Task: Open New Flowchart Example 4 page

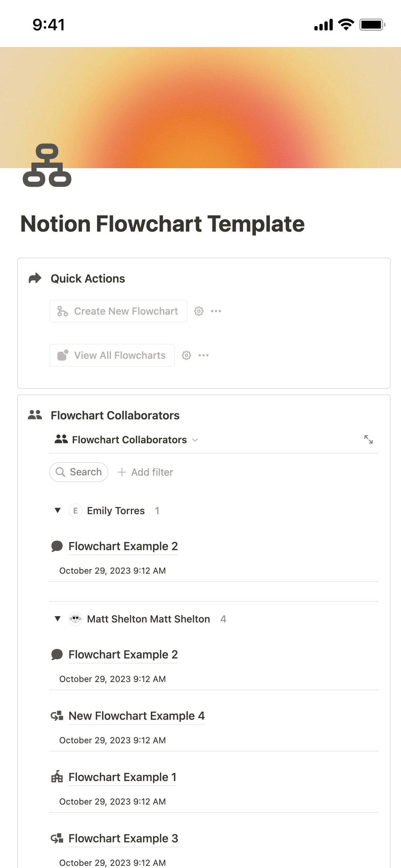Action: coord(137,715)
